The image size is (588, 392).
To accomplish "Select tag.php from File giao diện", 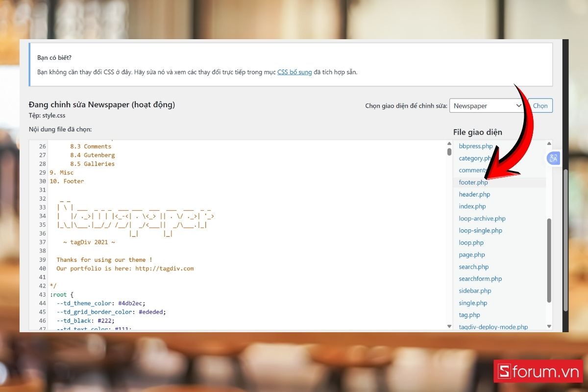I will [x=469, y=315].
